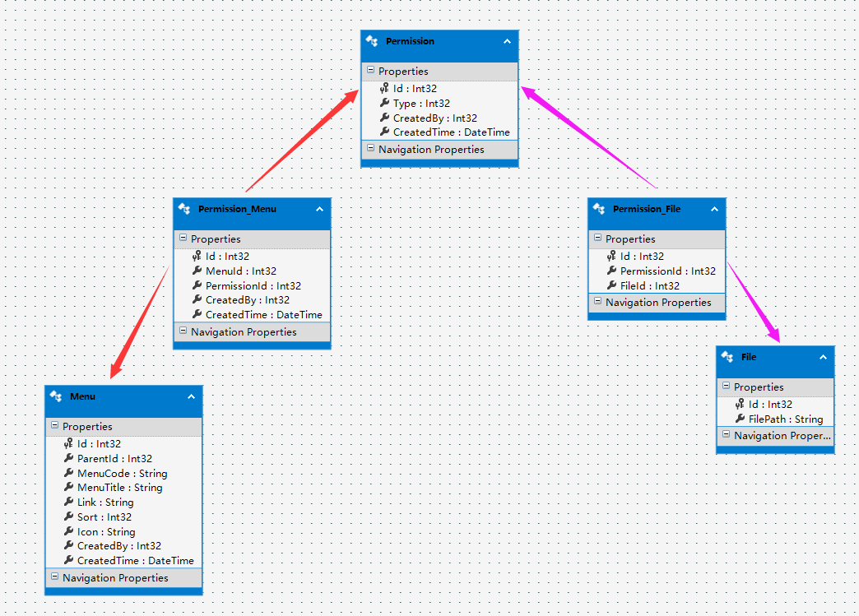Screen dimensions: 859x616
Task: Select the key icon beside Id in Menu
Action: tap(68, 443)
